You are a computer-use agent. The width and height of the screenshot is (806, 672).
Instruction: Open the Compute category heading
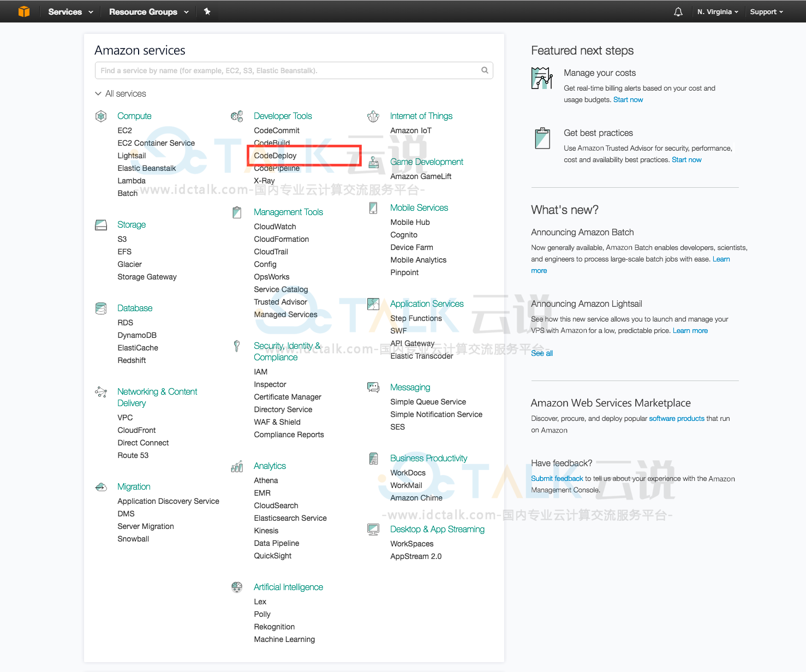click(x=134, y=116)
